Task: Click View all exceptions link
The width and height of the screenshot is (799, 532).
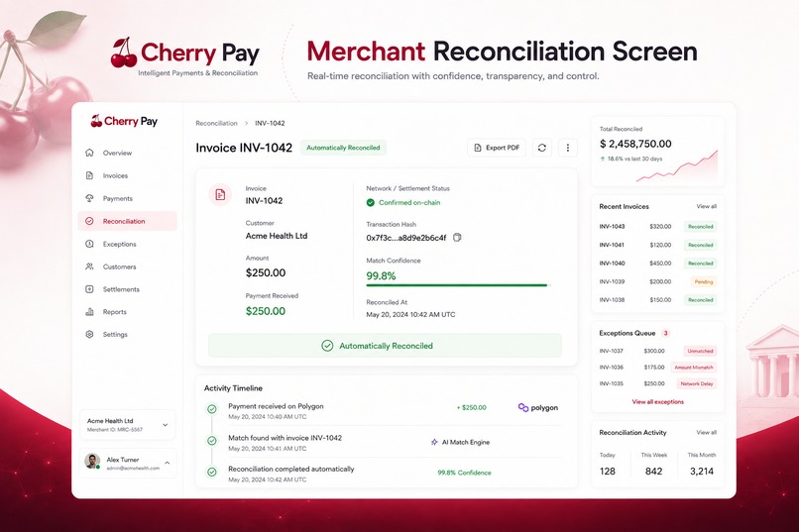Action: click(658, 401)
